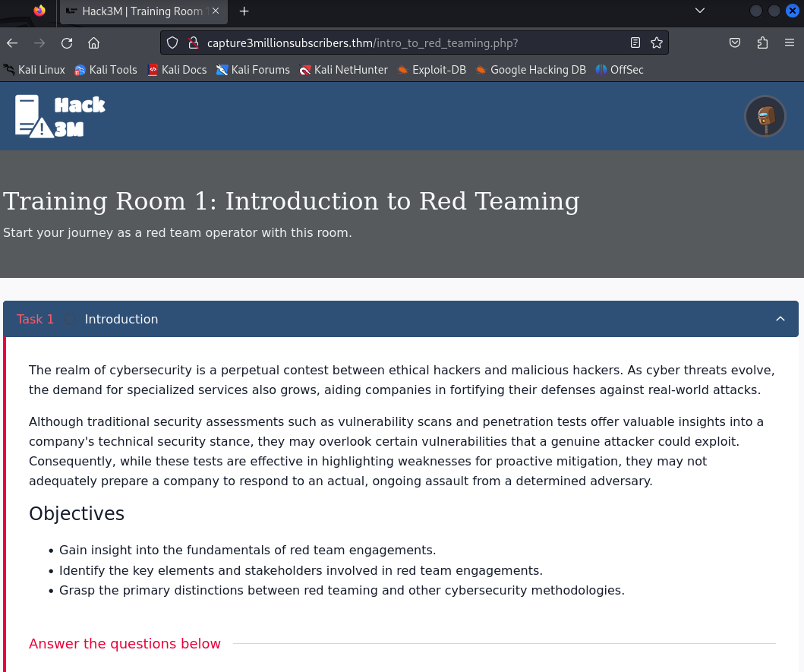Open the Kali Tools bookmark
804x672 pixels.
106,70
